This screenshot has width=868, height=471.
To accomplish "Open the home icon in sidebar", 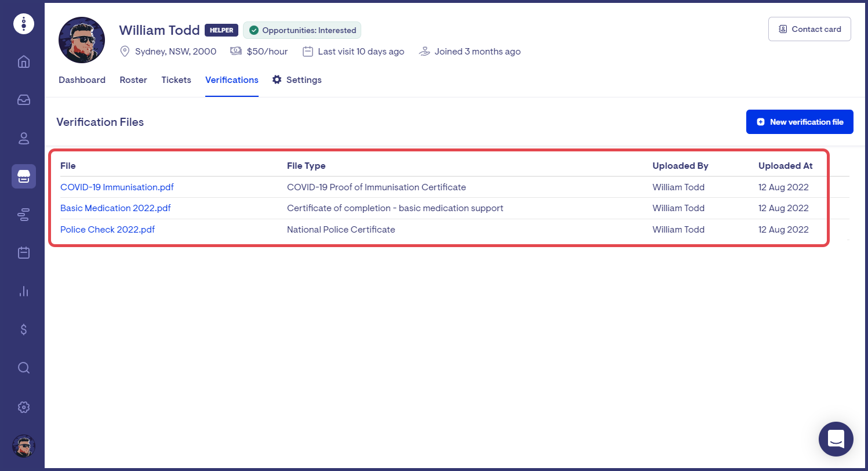I will click(x=24, y=61).
